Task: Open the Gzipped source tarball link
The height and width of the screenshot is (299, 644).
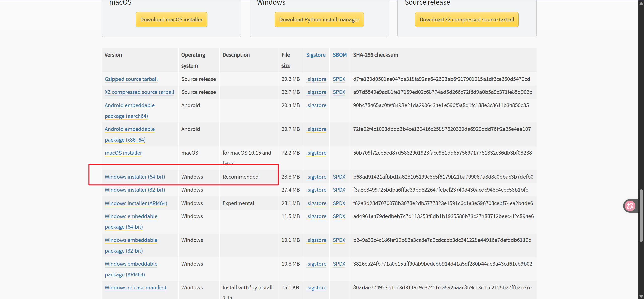Action: [x=131, y=79]
